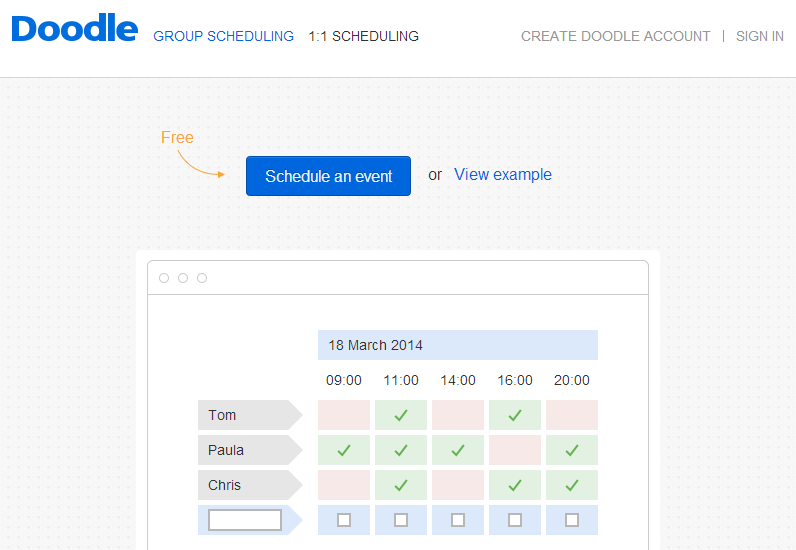Open the View example link

tap(502, 175)
